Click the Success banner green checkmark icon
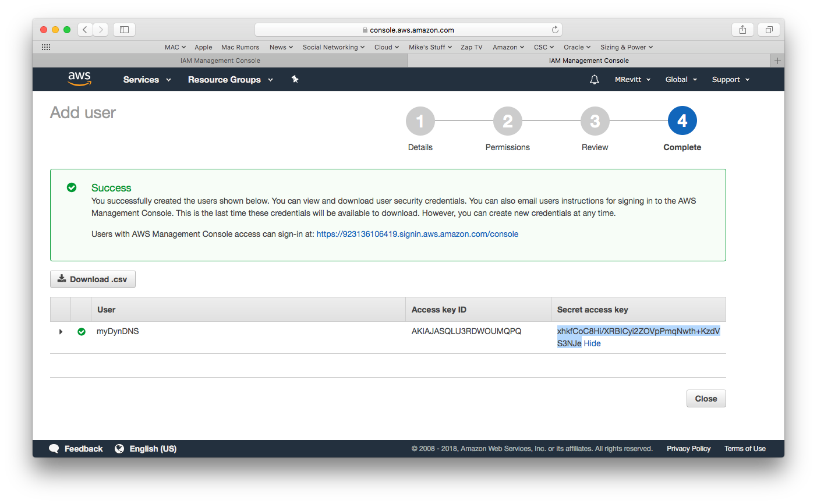 click(72, 187)
